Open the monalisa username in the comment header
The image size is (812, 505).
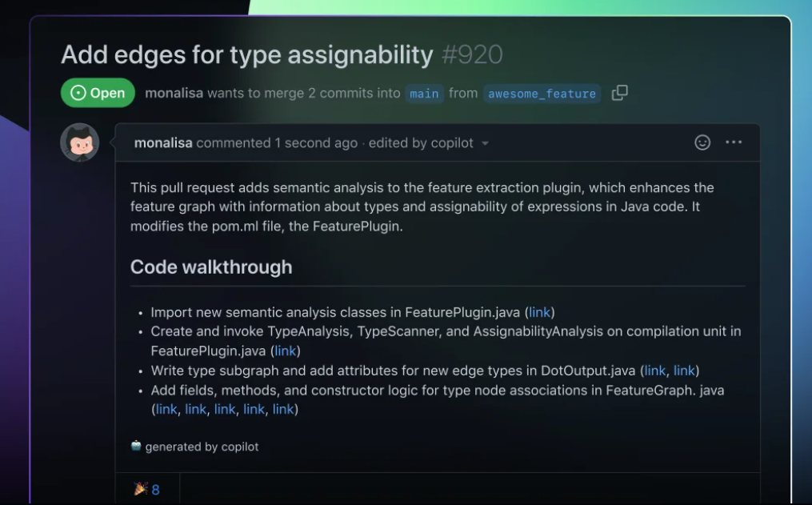[x=163, y=143]
